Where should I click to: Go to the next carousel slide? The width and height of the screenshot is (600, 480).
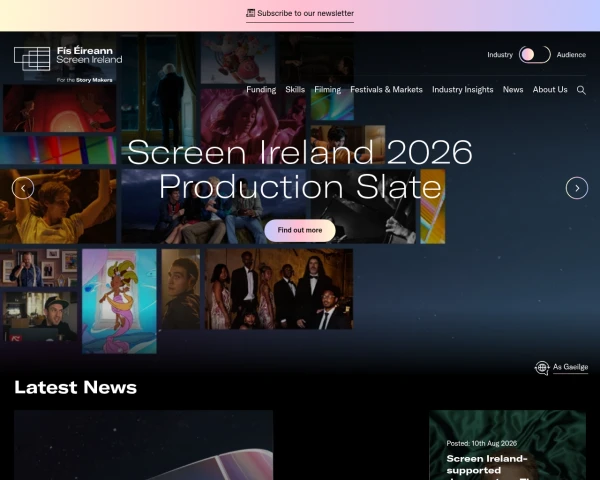(x=577, y=188)
